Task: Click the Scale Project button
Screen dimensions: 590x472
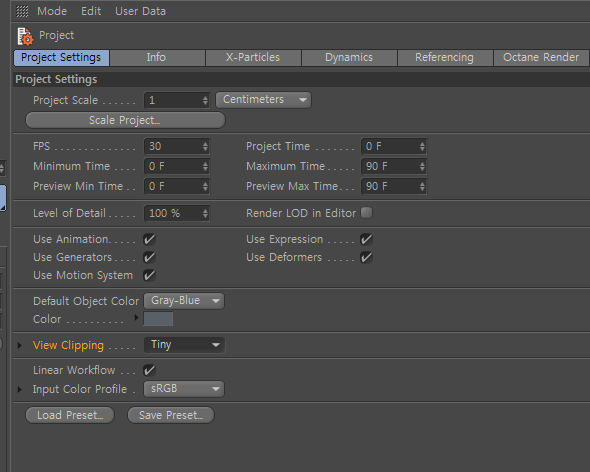Action: click(x=125, y=120)
